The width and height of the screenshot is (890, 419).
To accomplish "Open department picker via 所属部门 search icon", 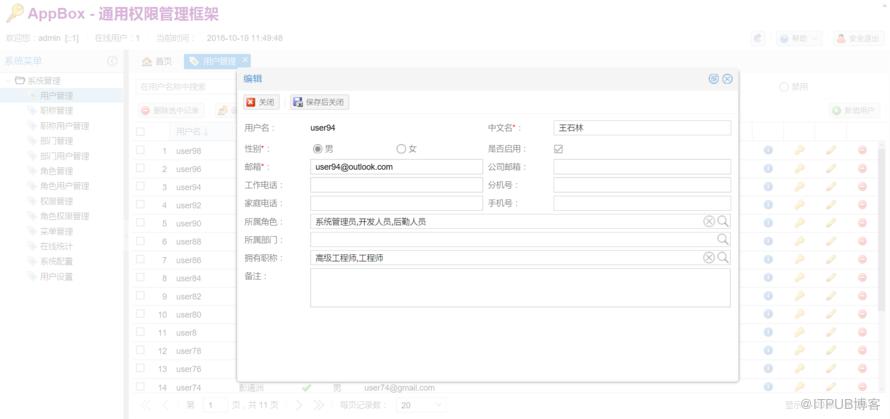I will tap(723, 240).
